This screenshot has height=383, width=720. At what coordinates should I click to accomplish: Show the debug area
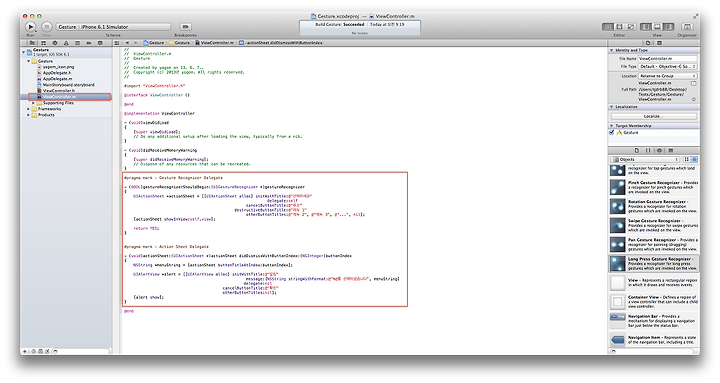(657, 27)
